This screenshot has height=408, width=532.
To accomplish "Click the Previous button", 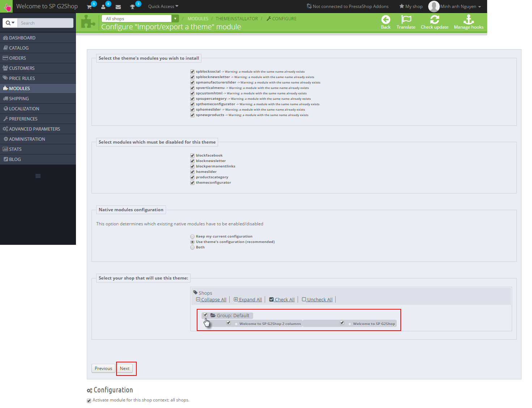I will point(103,368).
